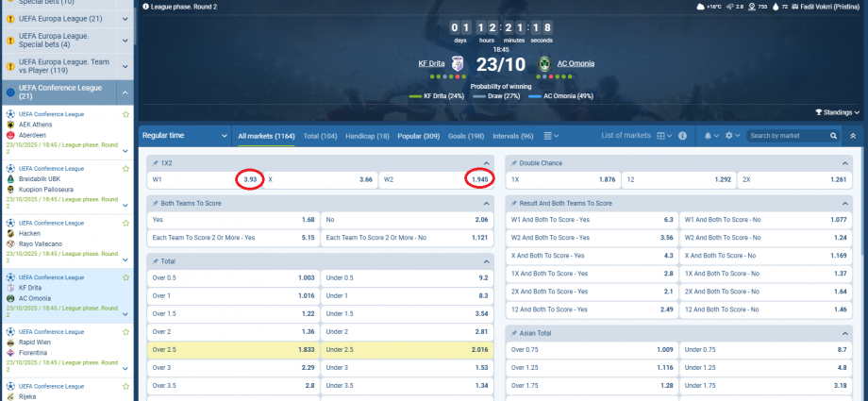Open the Standings dropdown

point(837,112)
